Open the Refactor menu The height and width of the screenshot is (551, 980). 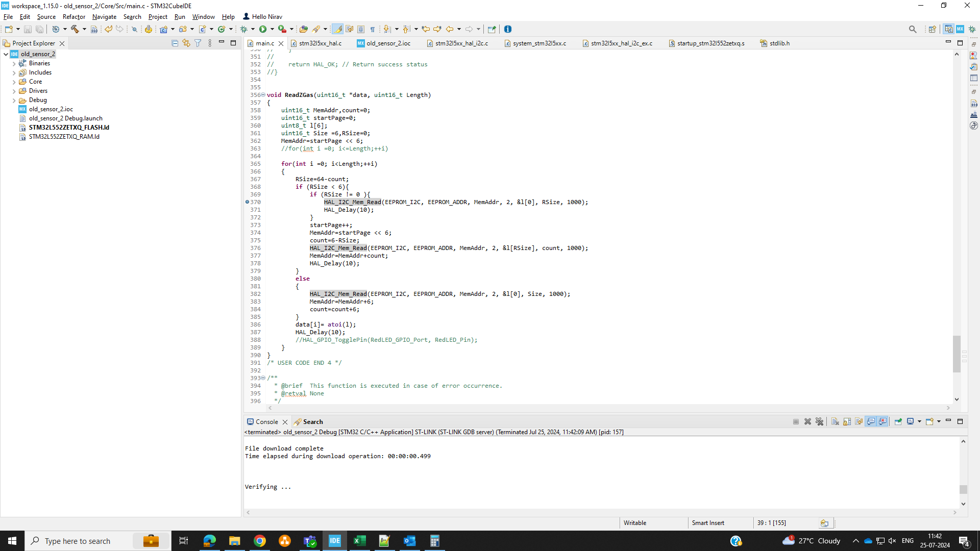coord(73,17)
